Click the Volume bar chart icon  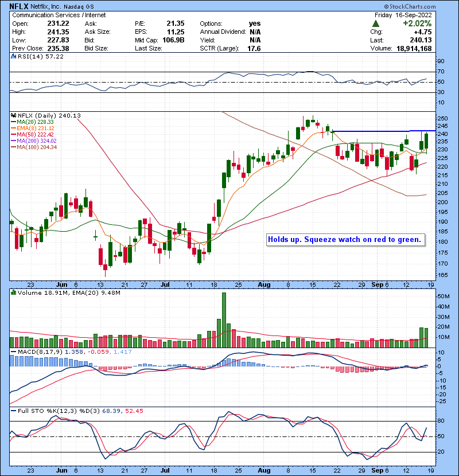[x=13, y=293]
